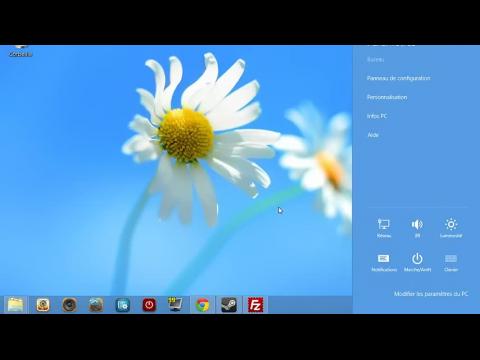The image size is (480, 360).
Task: Open Steam from the taskbar
Action: click(x=229, y=305)
